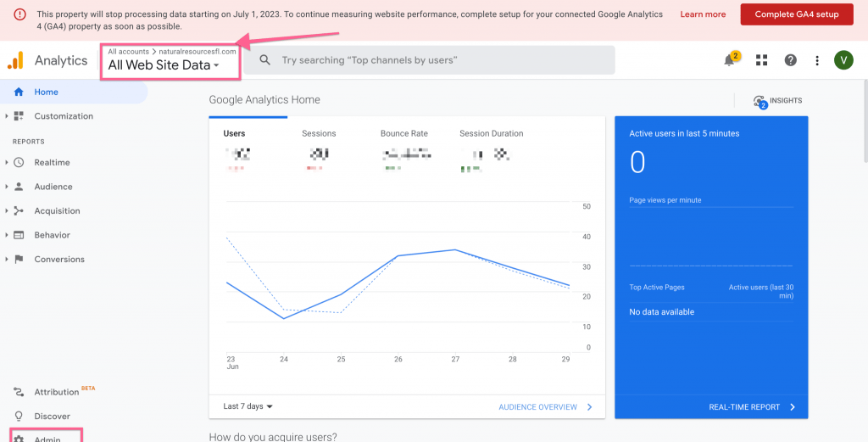
Task: Click the Users line chart area
Action: (x=398, y=277)
